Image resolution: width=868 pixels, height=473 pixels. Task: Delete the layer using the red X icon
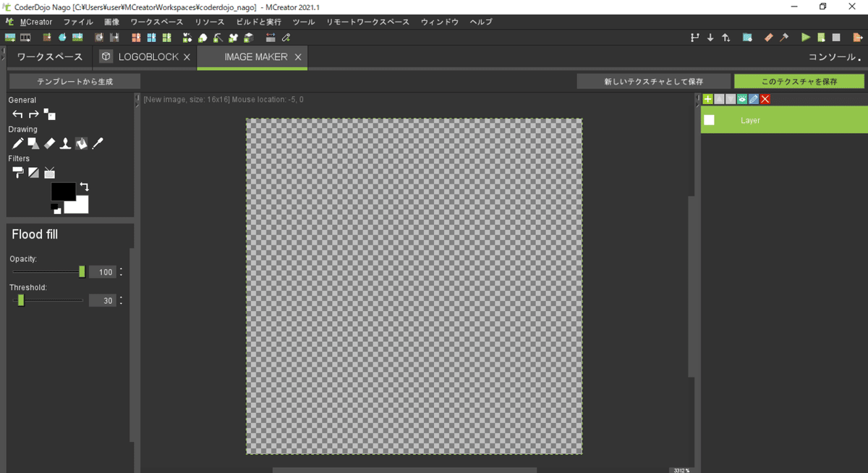(x=765, y=99)
